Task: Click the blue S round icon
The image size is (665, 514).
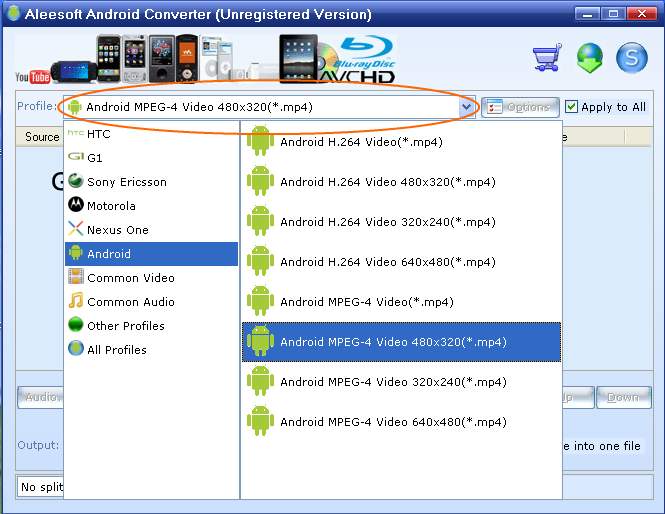Action: (x=631, y=57)
